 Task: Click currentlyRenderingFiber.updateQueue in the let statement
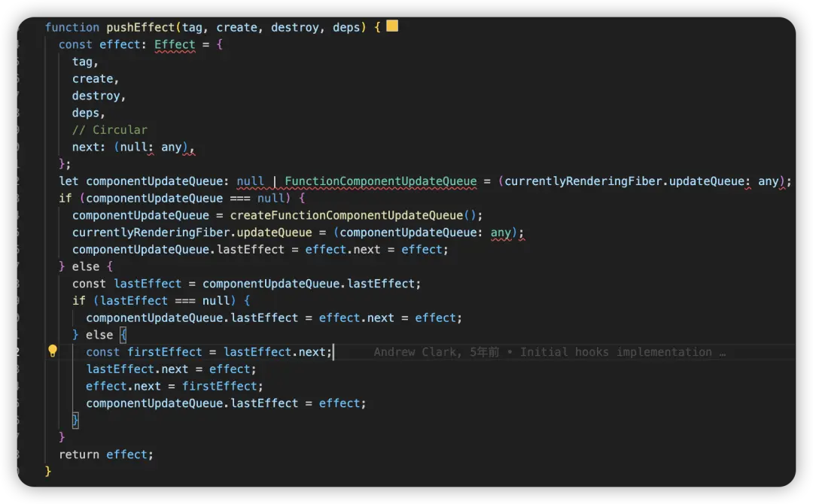pyautogui.click(x=624, y=181)
